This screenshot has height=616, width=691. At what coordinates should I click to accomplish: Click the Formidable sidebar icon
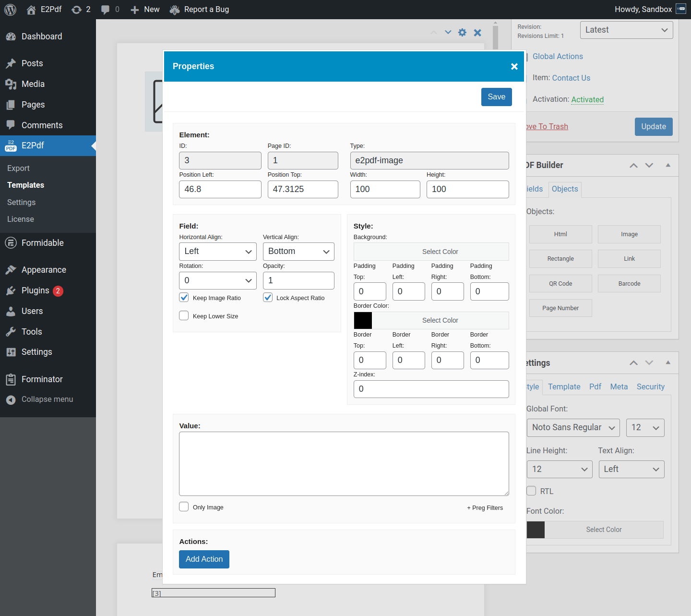[11, 243]
